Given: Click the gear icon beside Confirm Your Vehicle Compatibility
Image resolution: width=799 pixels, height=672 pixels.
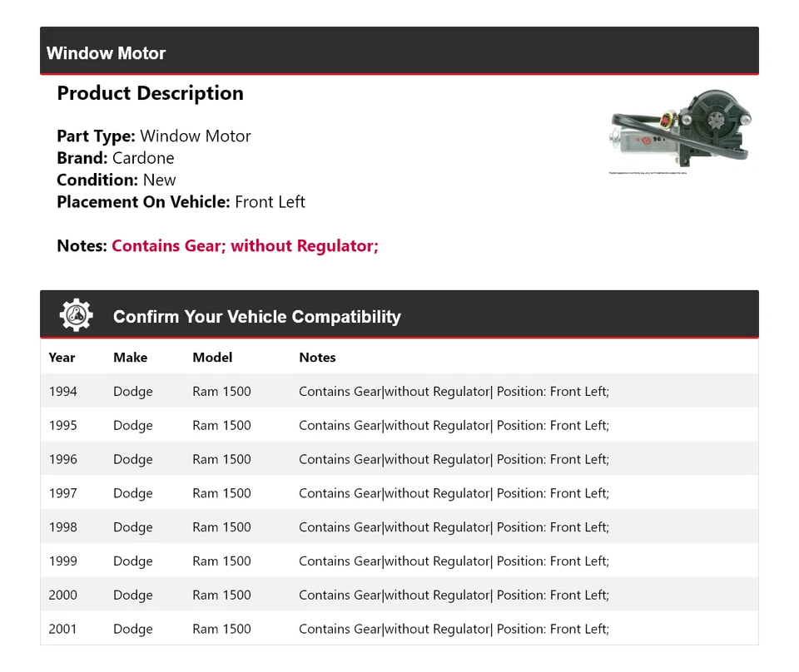Looking at the screenshot, I should (76, 316).
